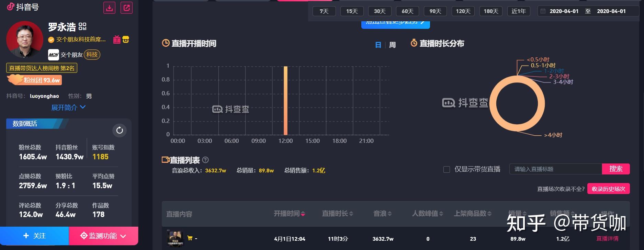Click the 11时3分 duration cell

338,239
